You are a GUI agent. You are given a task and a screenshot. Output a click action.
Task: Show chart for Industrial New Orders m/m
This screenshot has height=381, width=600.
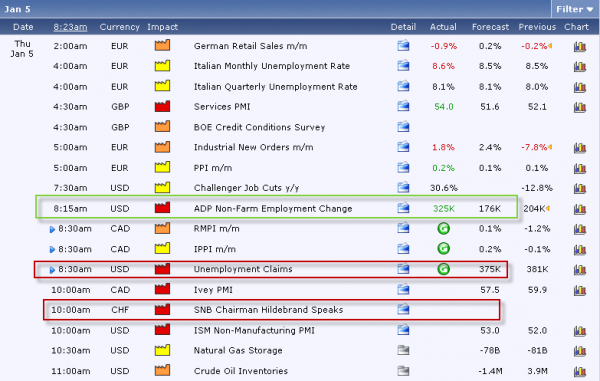point(580,148)
